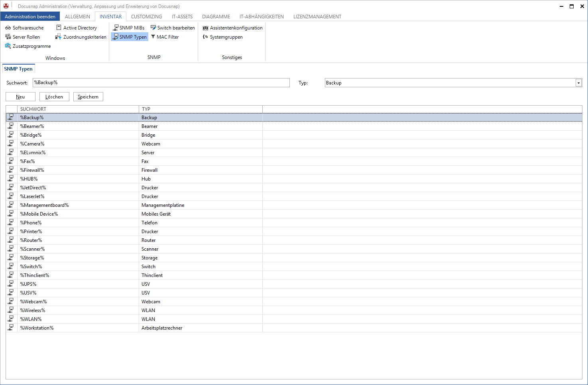Sort by TYP column header

pos(201,109)
